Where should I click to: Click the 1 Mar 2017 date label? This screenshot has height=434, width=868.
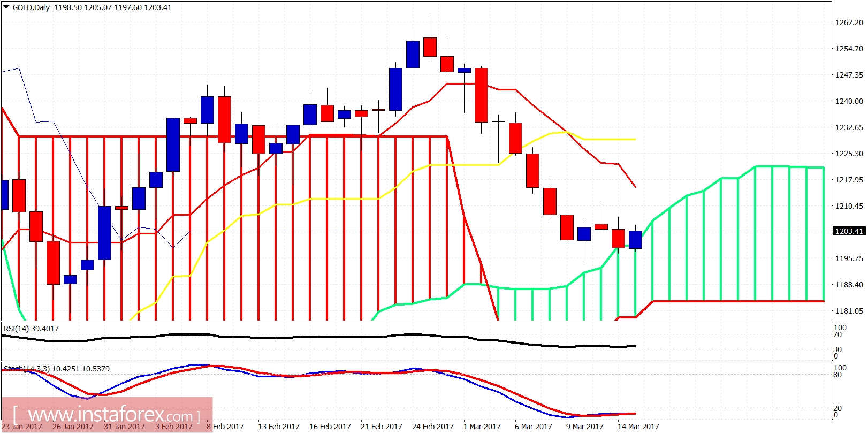click(x=482, y=427)
